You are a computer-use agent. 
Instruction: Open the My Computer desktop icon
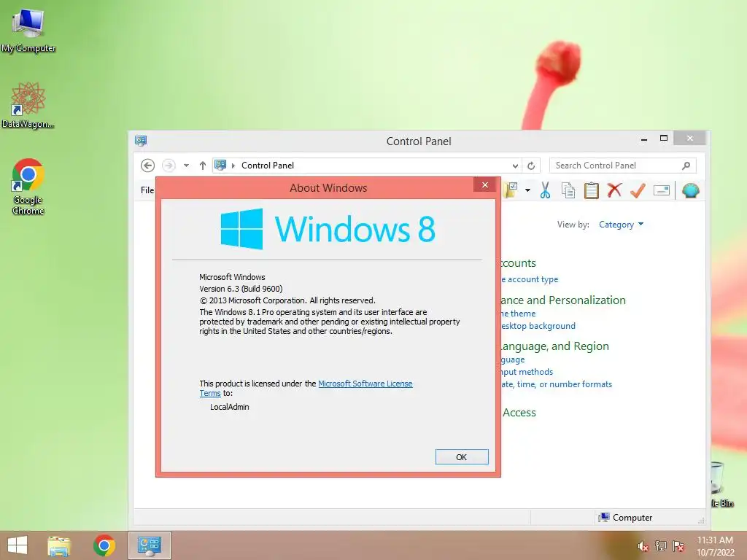click(28, 31)
